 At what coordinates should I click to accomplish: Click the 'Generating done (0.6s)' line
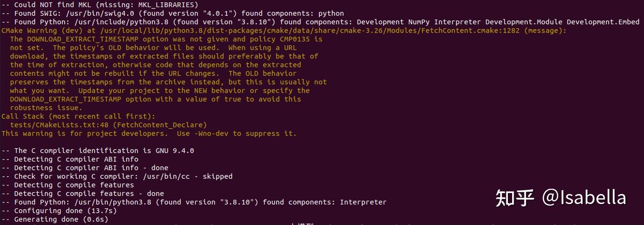(55, 219)
